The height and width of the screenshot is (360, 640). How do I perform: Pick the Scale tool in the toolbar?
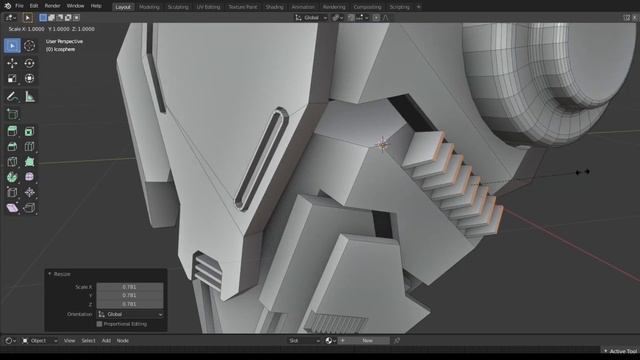[12, 78]
